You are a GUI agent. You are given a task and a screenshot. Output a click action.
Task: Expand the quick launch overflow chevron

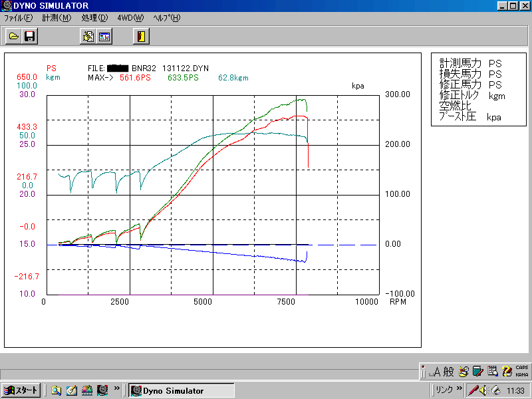117,388
